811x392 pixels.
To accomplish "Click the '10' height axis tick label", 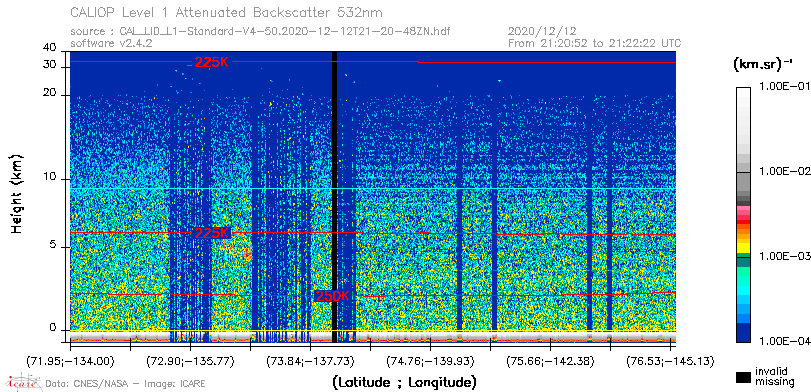I will pyautogui.click(x=50, y=178).
